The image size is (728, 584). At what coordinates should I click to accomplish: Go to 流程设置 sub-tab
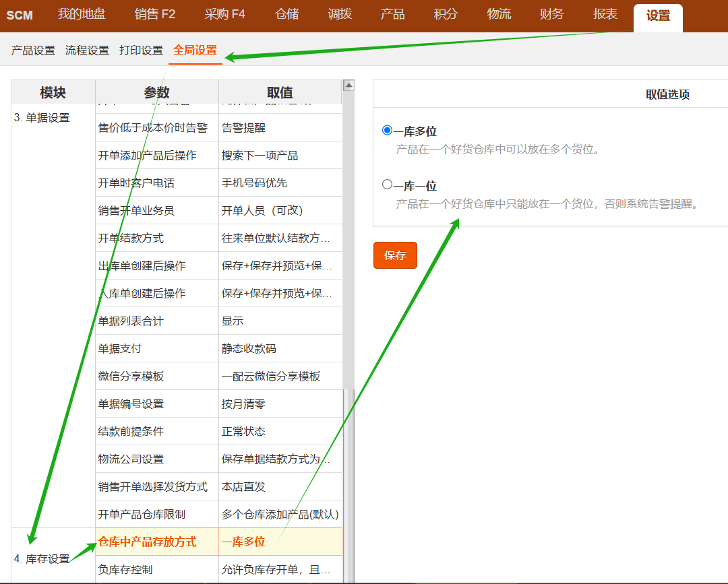pos(87,51)
